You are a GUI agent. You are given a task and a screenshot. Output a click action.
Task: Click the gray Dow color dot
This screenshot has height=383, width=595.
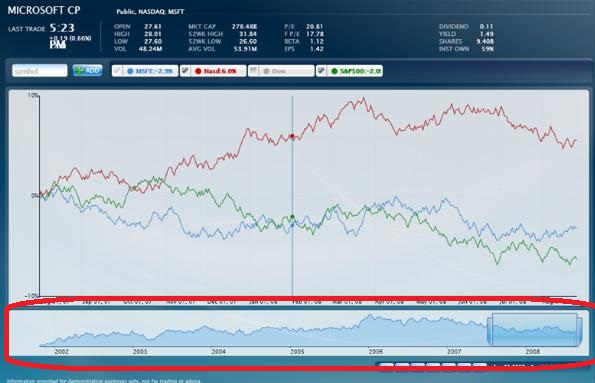[x=266, y=71]
